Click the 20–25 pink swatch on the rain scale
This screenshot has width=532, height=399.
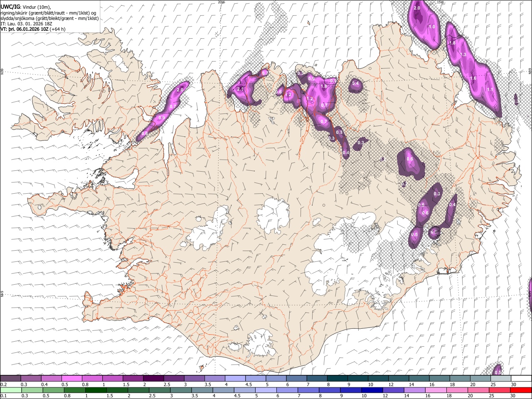point(479,390)
